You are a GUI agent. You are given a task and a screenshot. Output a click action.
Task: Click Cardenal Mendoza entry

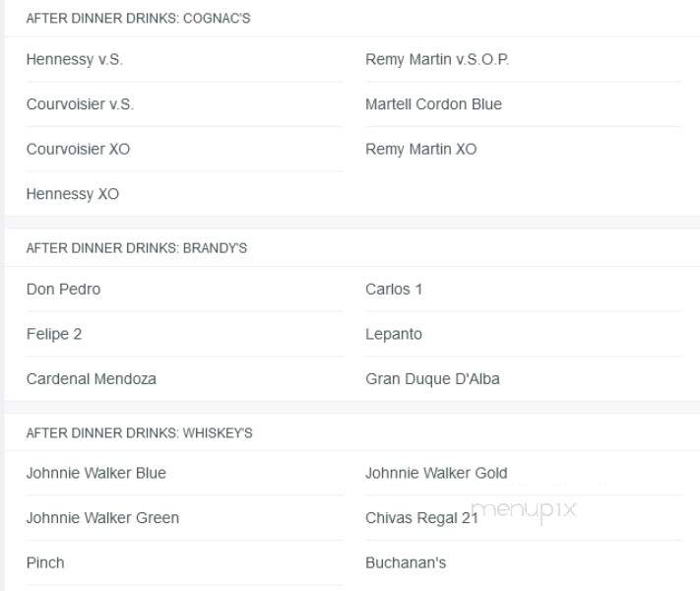click(92, 379)
